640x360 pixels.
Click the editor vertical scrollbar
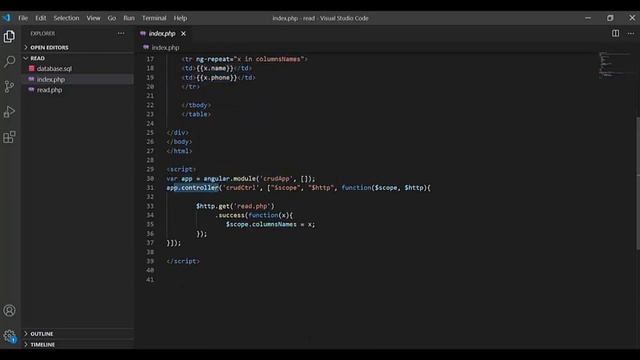[x=638, y=184]
